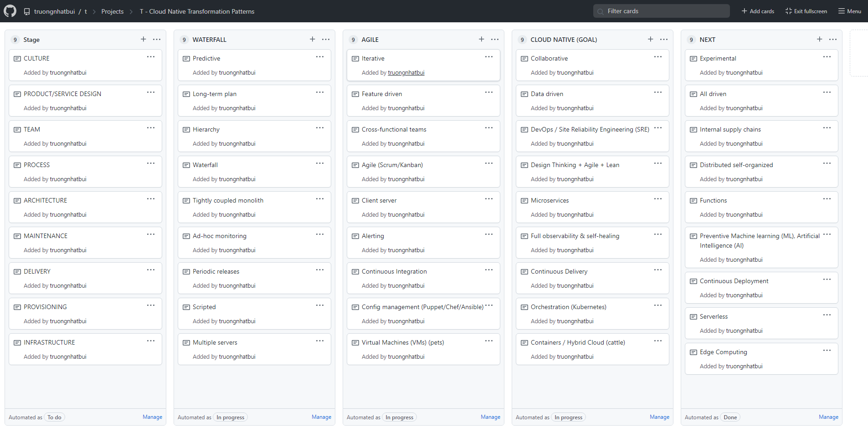Click the note icon on Hierarchy card
Screen dimensions: 868x432
pyautogui.click(x=186, y=130)
